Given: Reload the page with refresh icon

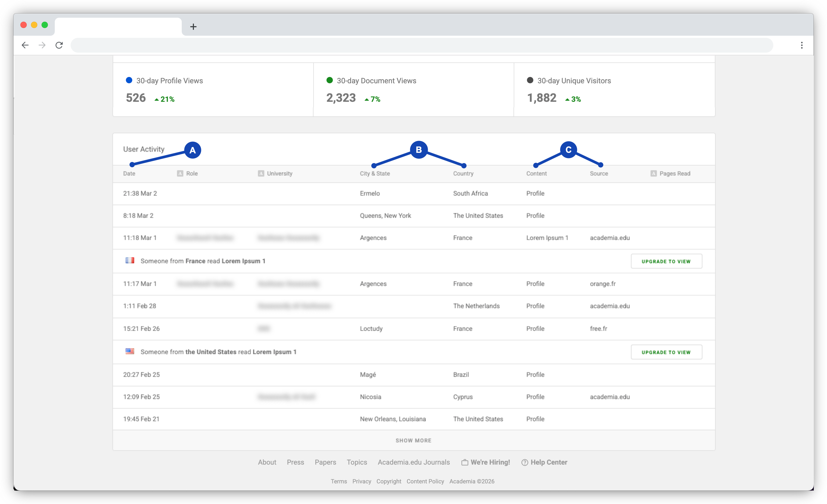Looking at the screenshot, I should pyautogui.click(x=59, y=45).
